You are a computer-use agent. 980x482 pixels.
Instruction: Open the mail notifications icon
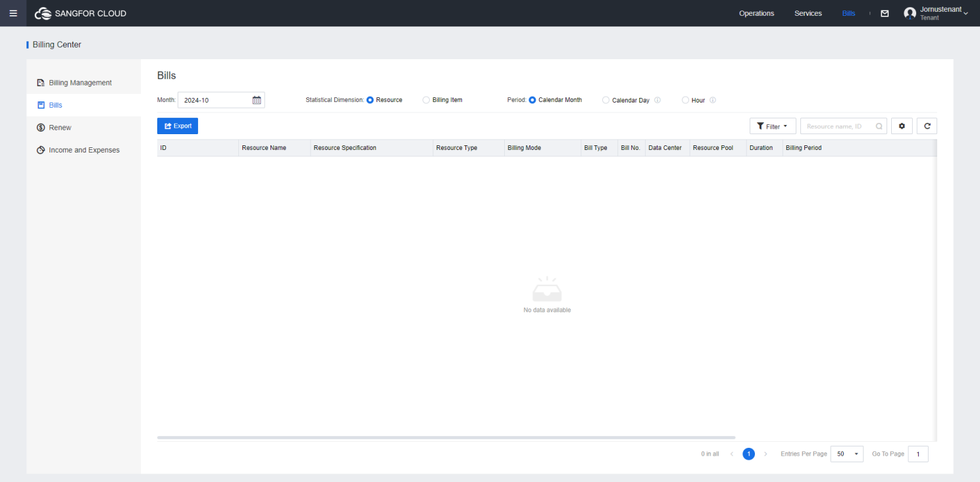click(885, 13)
